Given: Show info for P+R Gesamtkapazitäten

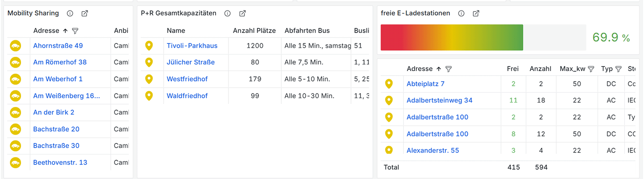Looking at the screenshot, I should (227, 13).
